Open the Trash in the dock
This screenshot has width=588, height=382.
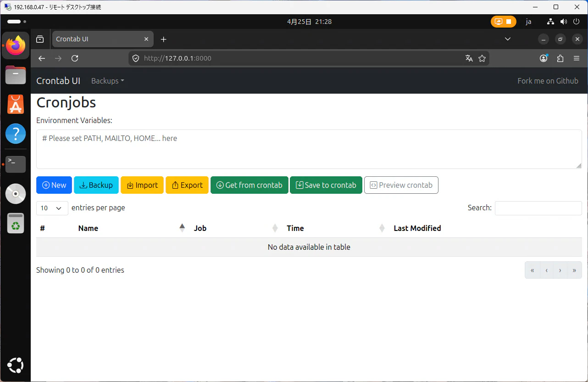pyautogui.click(x=16, y=224)
